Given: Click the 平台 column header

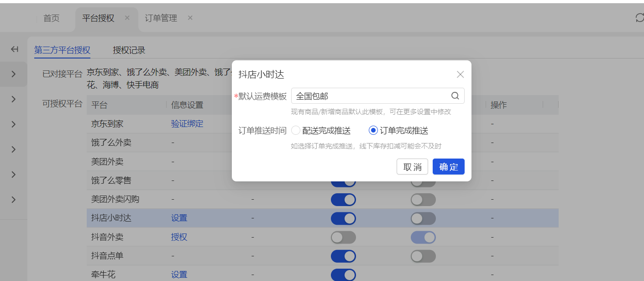Looking at the screenshot, I should (x=99, y=105).
